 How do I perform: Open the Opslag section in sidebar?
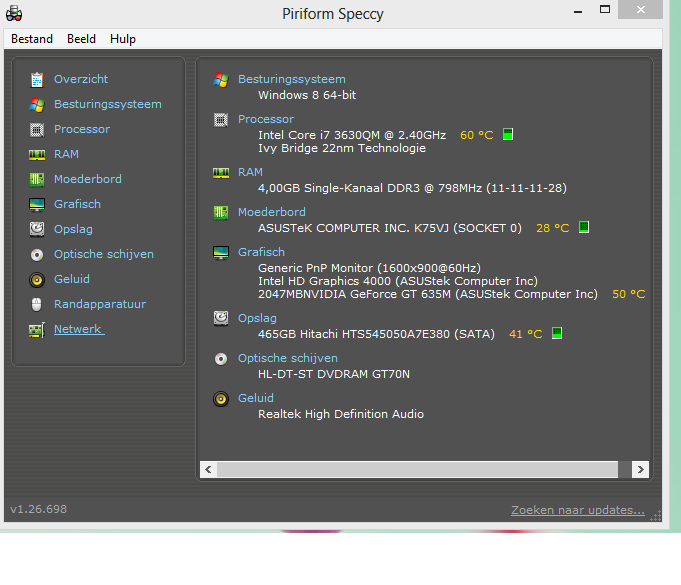click(73, 229)
